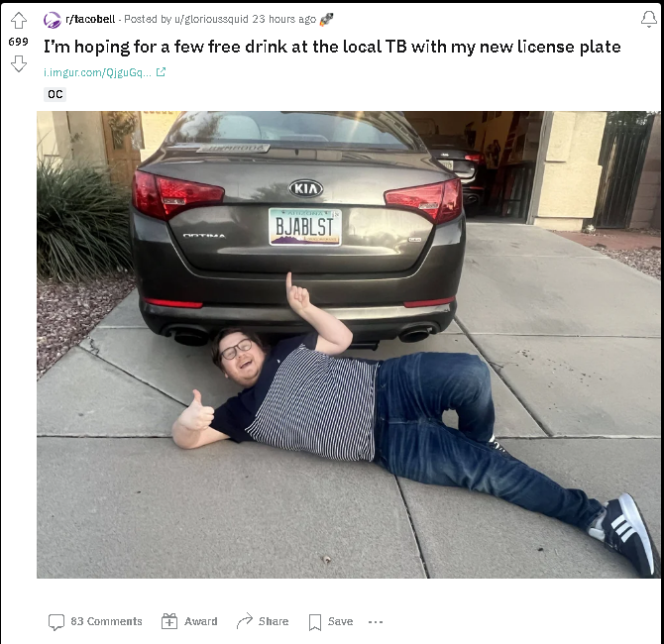
Task: Open the i.imgur.com image link
Action: [97, 72]
